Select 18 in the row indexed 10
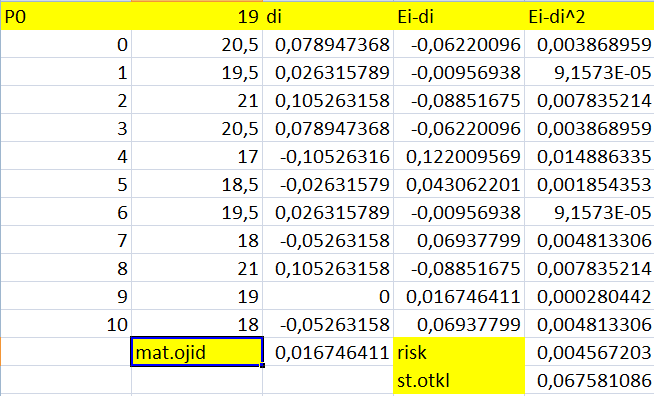The height and width of the screenshot is (396, 654). coord(197,324)
